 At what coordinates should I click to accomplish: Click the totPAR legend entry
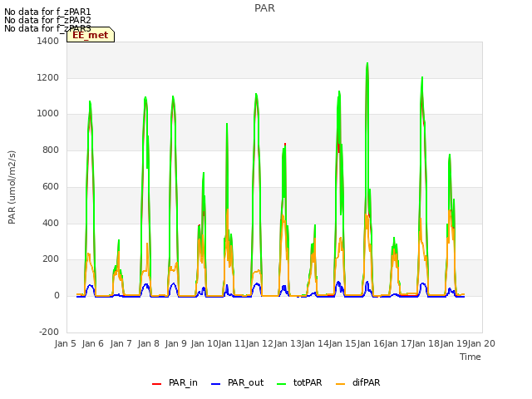tap(299, 382)
